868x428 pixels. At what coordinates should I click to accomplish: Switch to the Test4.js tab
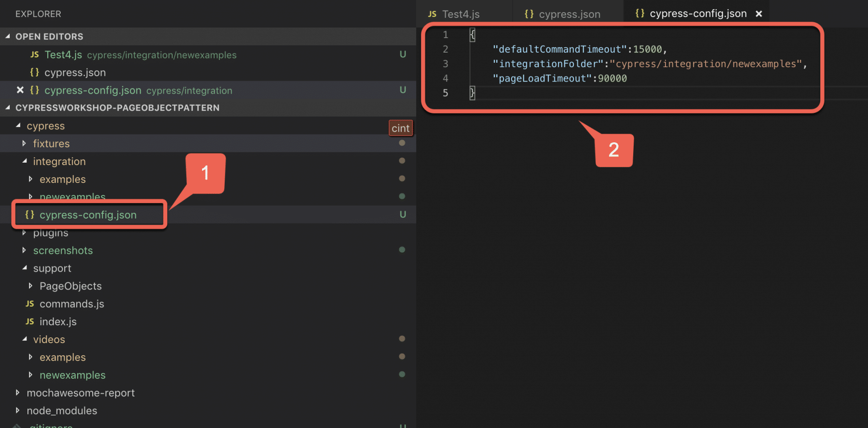click(x=463, y=14)
